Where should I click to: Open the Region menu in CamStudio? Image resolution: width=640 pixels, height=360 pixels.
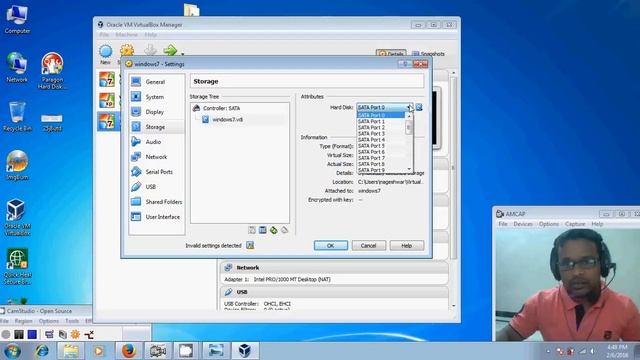coord(23,321)
